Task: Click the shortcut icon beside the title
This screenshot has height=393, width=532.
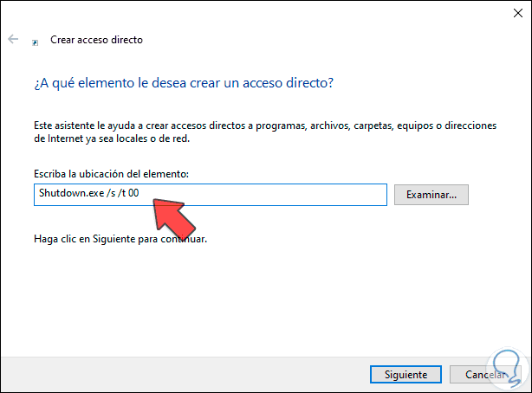Action: pos(35,41)
